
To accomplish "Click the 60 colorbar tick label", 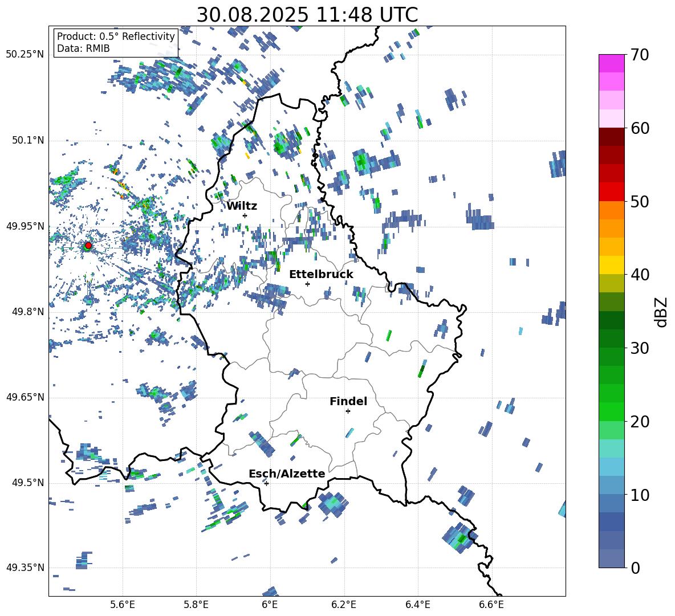I will pyautogui.click(x=640, y=128).
